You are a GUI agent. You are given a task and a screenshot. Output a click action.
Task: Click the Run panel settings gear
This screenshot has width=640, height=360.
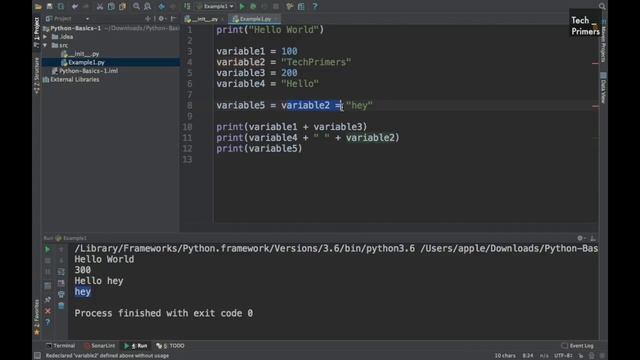click(x=580, y=238)
